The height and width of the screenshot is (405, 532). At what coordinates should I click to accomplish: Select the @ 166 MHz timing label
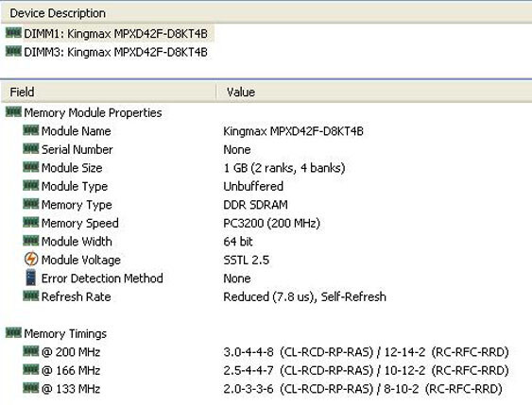pyautogui.click(x=71, y=370)
